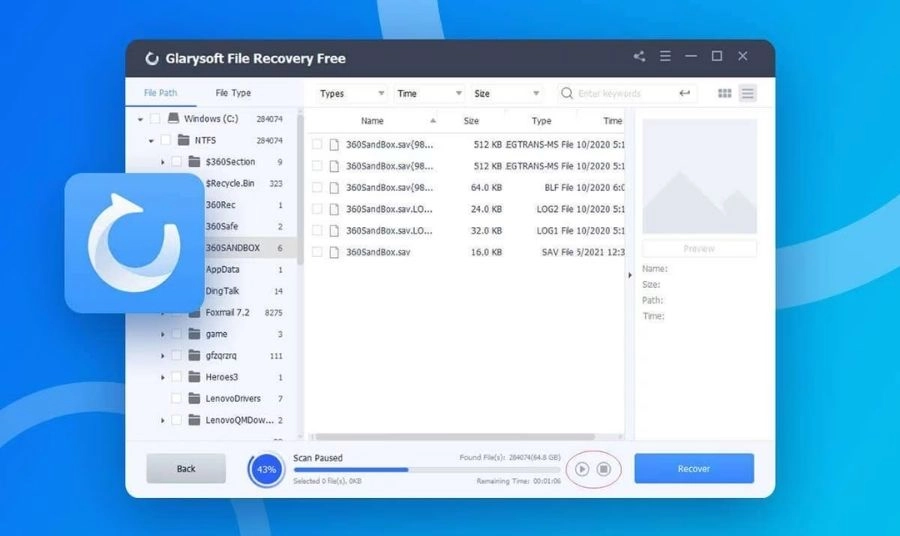The image size is (900, 536).
Task: Click the gfzqrzrq folder icon
Action: (194, 355)
